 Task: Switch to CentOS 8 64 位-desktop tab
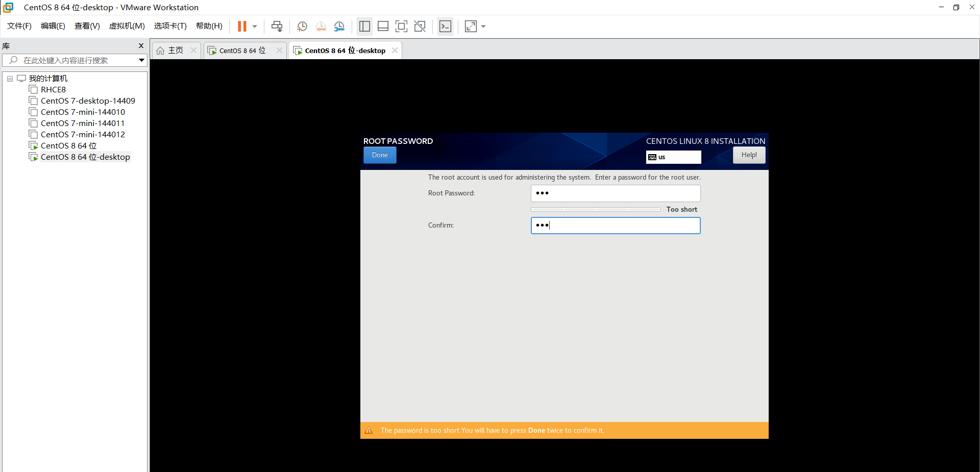(x=345, y=50)
